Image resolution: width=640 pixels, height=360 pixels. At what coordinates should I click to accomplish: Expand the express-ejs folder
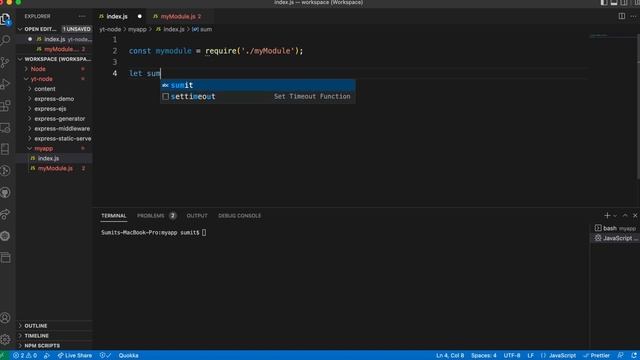(x=54, y=109)
